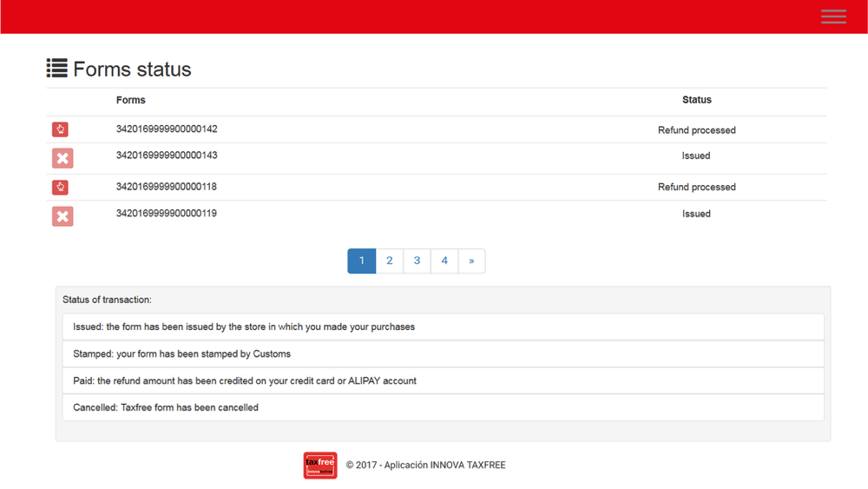The height and width of the screenshot is (489, 868).
Task: Click the Status column header
Action: point(696,100)
